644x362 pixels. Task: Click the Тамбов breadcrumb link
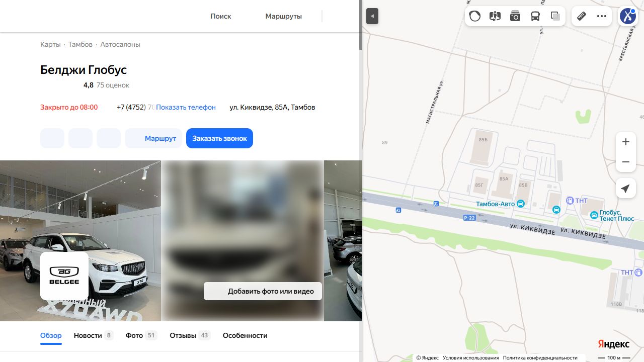80,44
